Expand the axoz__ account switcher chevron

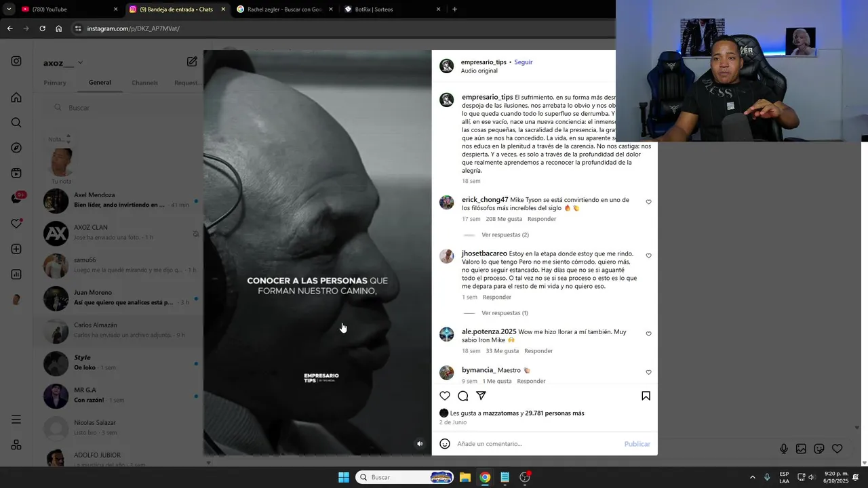click(x=80, y=62)
